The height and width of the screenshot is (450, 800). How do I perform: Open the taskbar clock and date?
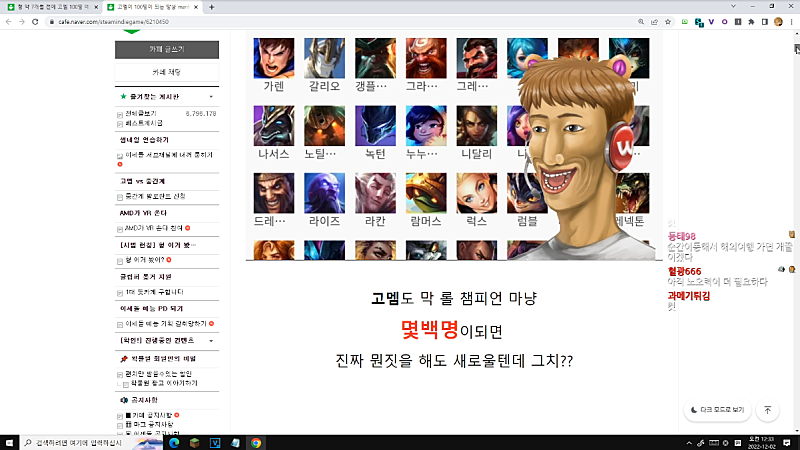pos(761,443)
